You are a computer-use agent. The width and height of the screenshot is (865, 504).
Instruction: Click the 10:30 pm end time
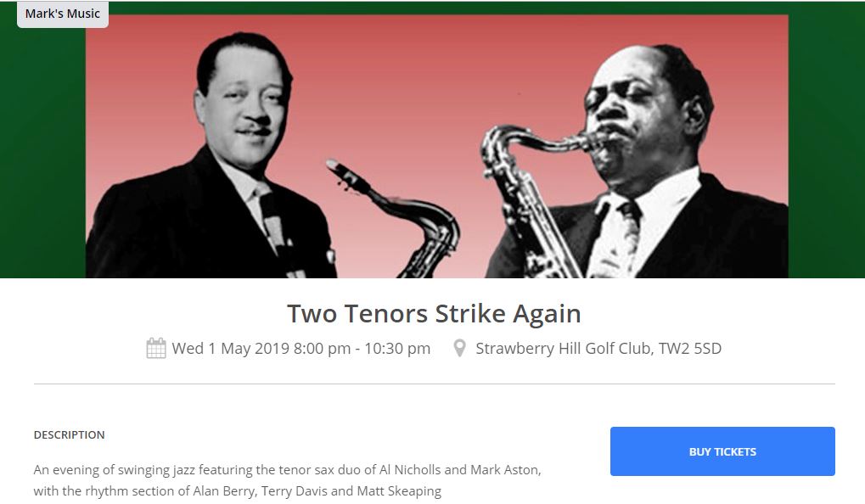click(x=397, y=349)
